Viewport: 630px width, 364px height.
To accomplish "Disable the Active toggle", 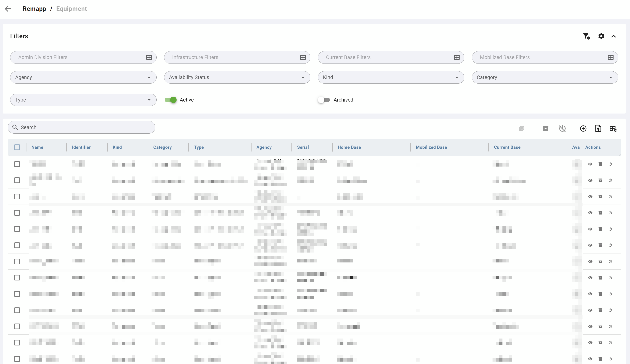I will click(x=170, y=100).
